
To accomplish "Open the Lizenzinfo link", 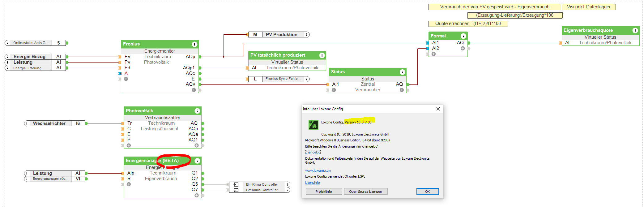I will coord(313,183).
